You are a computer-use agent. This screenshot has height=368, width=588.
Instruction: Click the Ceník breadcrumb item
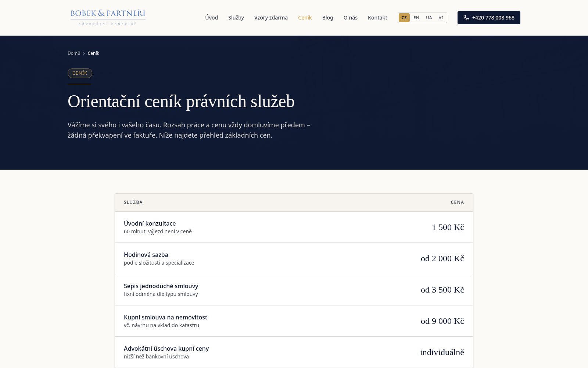pos(93,53)
